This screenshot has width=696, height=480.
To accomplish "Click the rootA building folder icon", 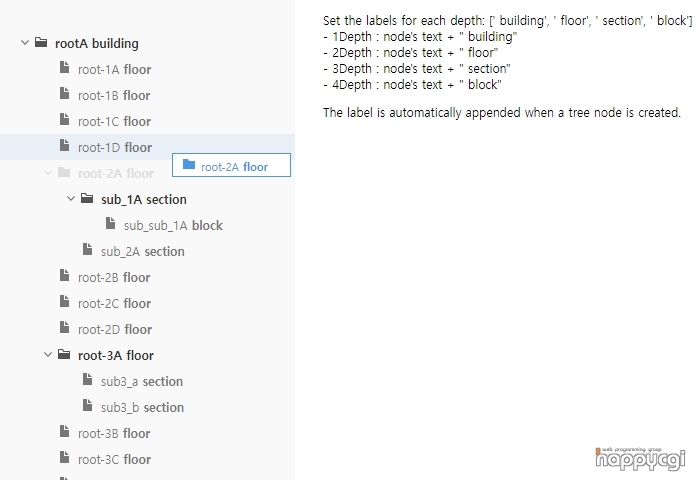I will pyautogui.click(x=41, y=42).
